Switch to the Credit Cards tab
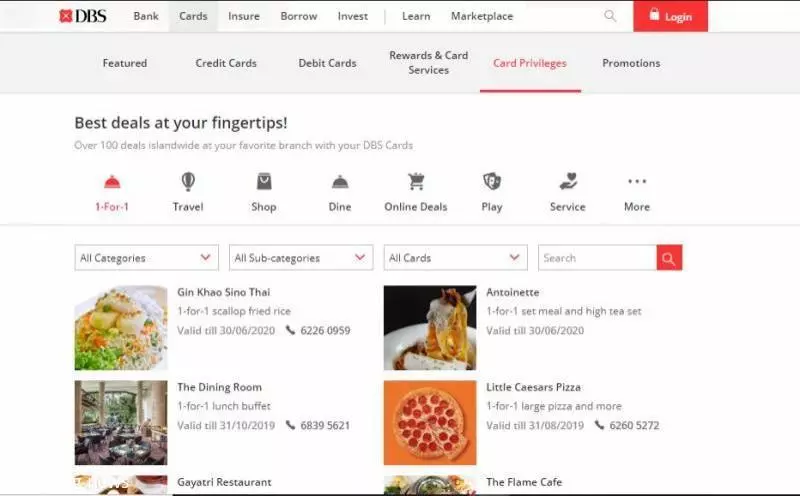This screenshot has width=800, height=496. 226,63
